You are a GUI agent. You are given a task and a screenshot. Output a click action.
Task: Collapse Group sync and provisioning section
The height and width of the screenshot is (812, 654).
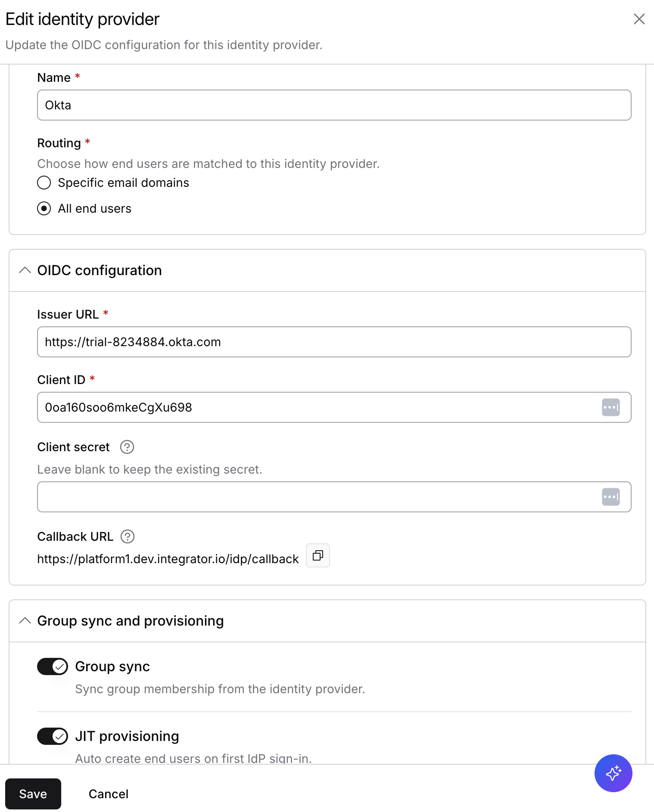(25, 621)
